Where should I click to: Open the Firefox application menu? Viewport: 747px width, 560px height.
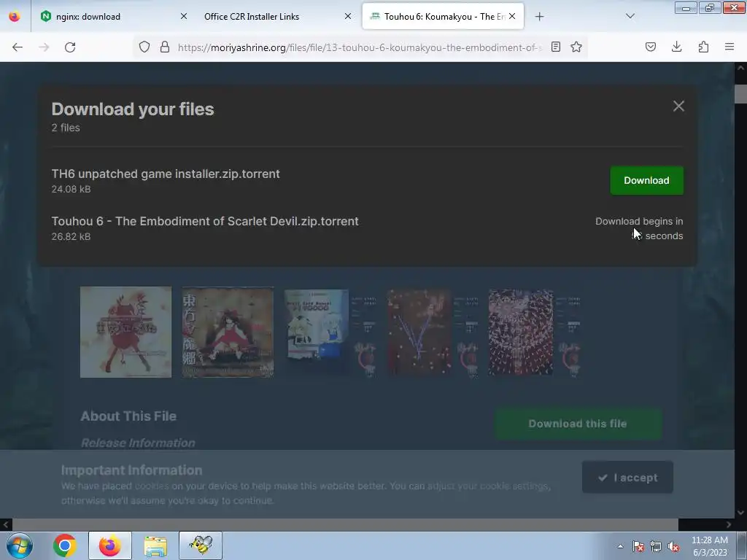pyautogui.click(x=729, y=47)
